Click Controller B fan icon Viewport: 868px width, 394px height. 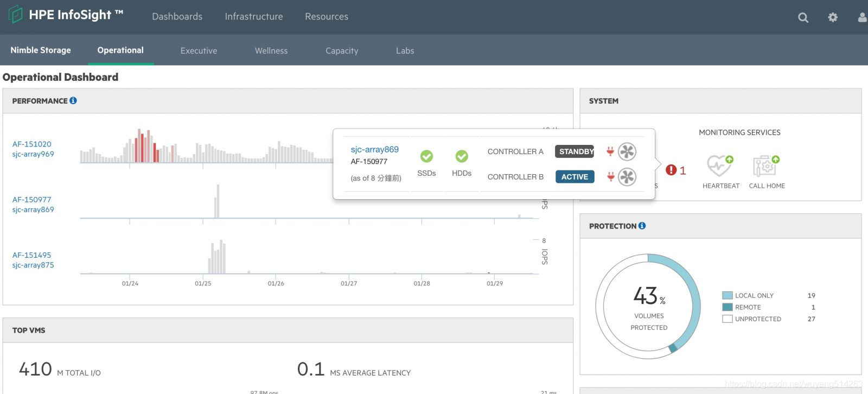627,177
